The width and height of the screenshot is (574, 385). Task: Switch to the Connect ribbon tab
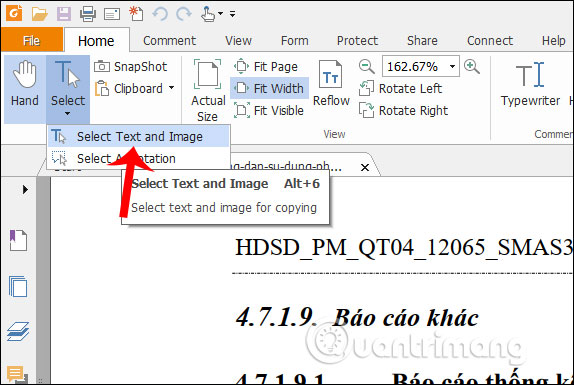[x=490, y=40]
